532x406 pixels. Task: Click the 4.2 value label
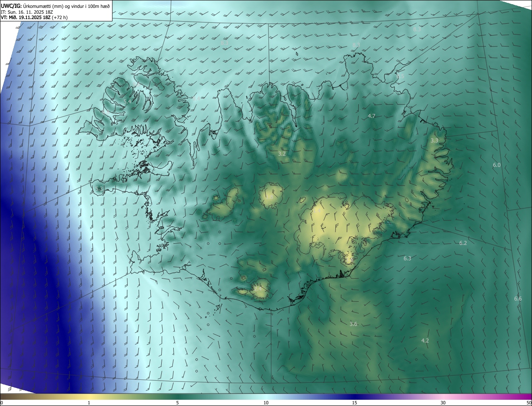point(425,340)
